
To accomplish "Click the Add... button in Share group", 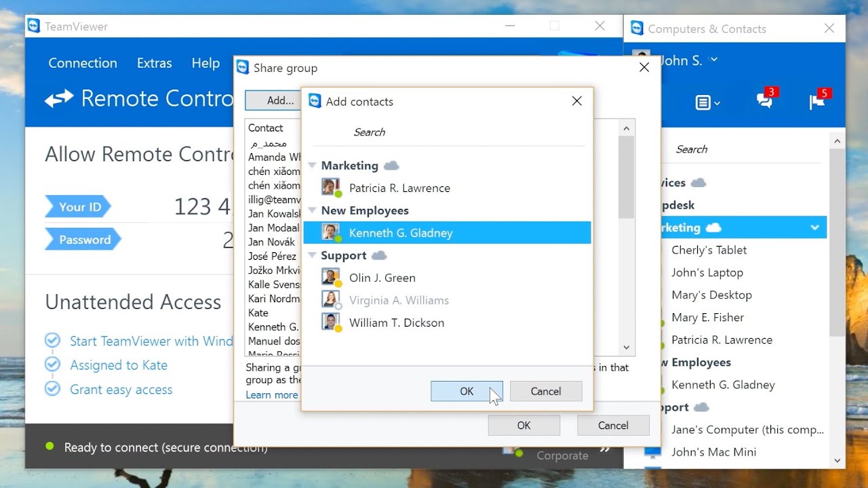I will pyautogui.click(x=274, y=100).
